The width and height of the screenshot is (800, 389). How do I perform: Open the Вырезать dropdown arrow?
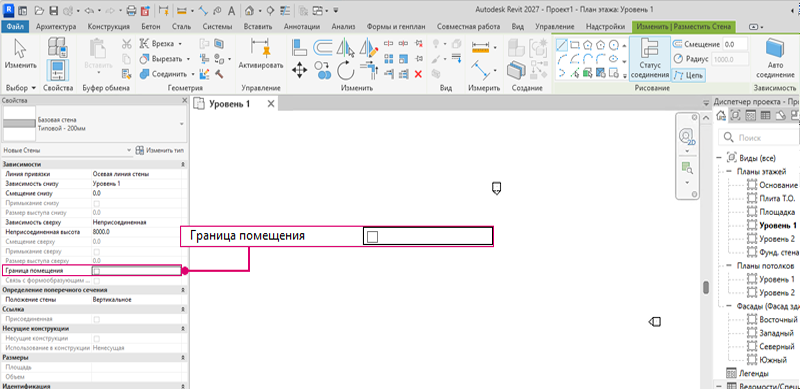click(188, 59)
